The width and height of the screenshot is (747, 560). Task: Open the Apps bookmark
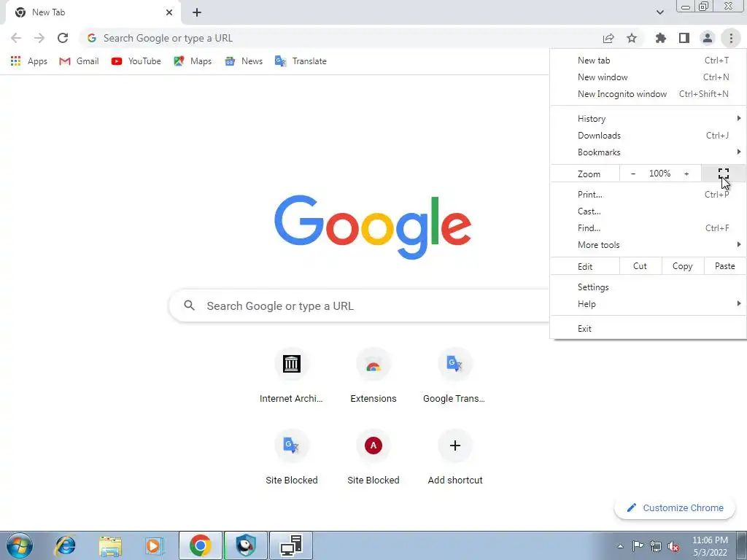[x=29, y=61]
